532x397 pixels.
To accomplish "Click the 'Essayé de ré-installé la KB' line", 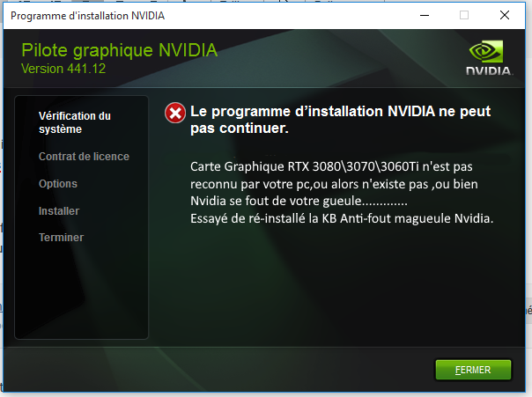I will (342, 218).
